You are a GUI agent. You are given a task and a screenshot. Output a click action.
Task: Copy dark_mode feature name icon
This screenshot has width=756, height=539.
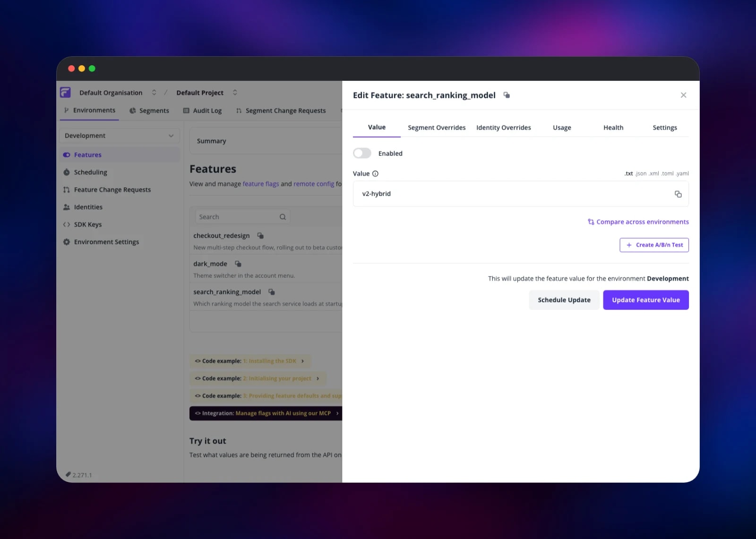point(238,264)
